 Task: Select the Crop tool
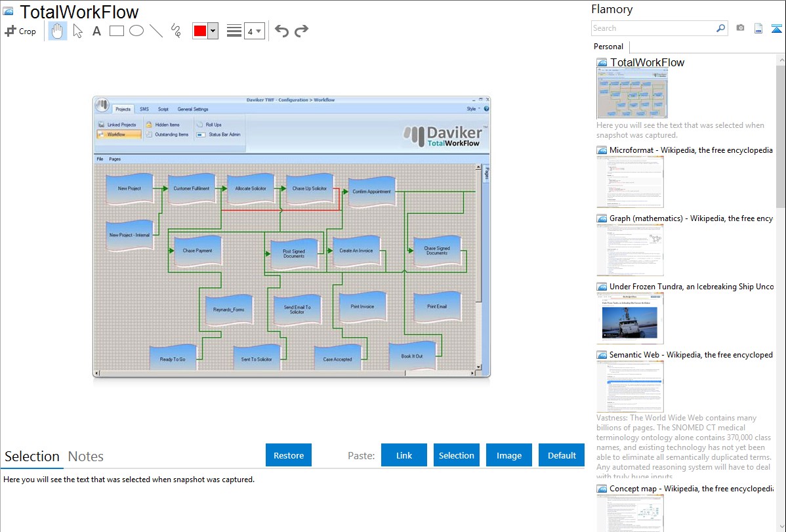20,31
